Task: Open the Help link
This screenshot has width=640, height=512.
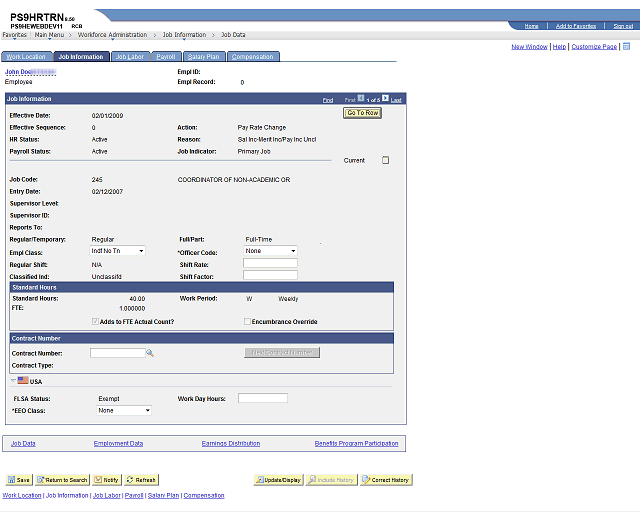Action: (x=559, y=47)
